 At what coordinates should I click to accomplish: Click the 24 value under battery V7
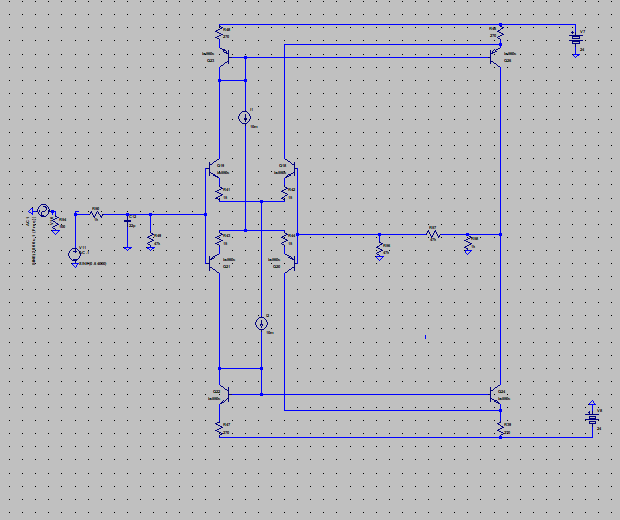(582, 50)
